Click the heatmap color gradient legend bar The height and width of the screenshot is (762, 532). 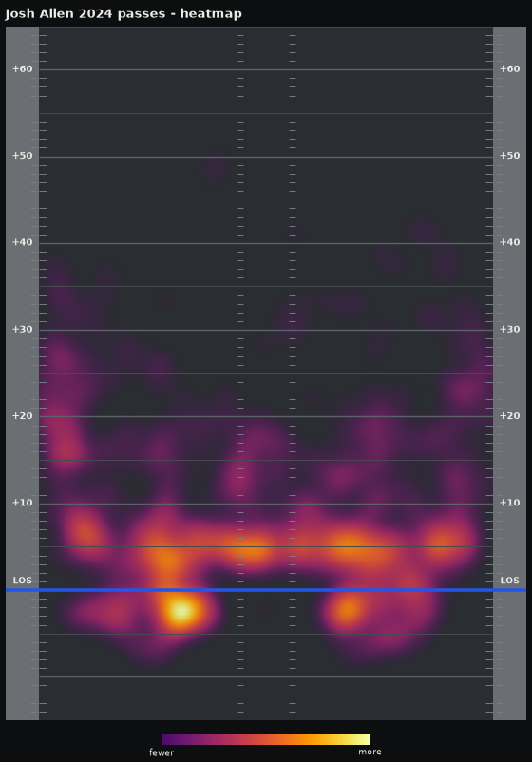(266, 739)
